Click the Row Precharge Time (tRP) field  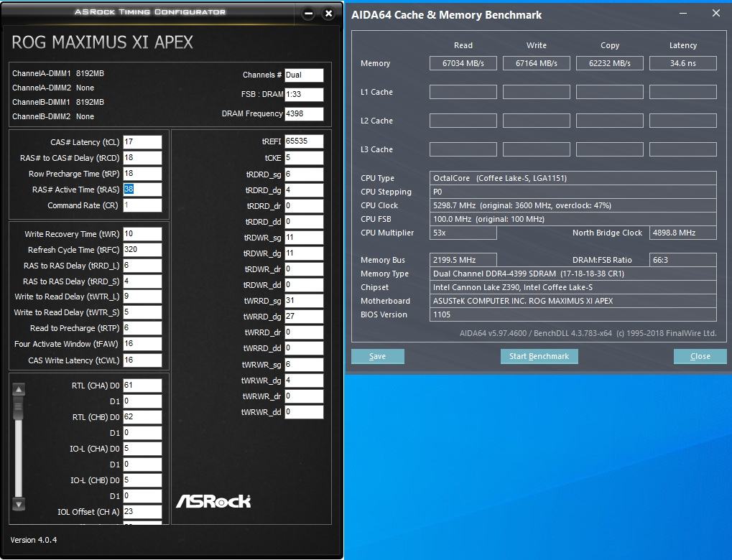coord(142,174)
